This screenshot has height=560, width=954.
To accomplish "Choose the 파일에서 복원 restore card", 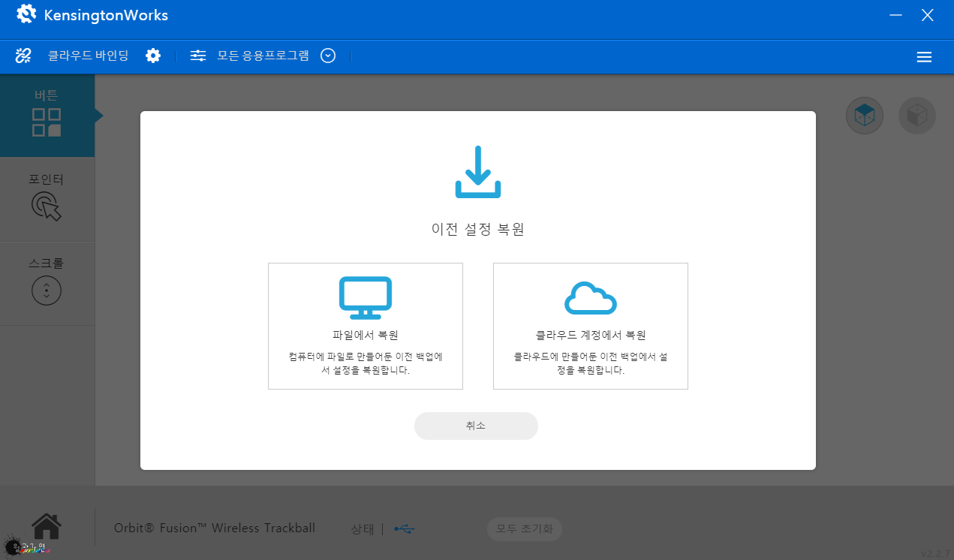I will (366, 326).
